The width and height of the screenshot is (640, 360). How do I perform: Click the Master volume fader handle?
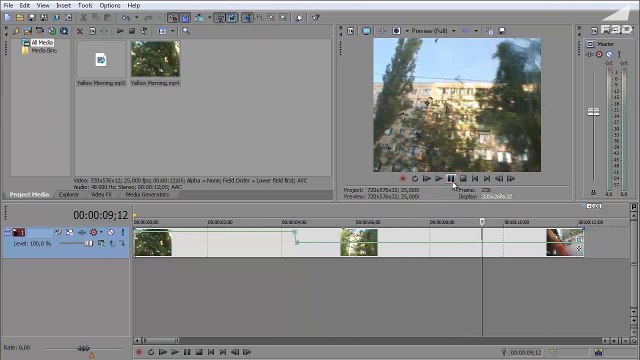point(593,112)
